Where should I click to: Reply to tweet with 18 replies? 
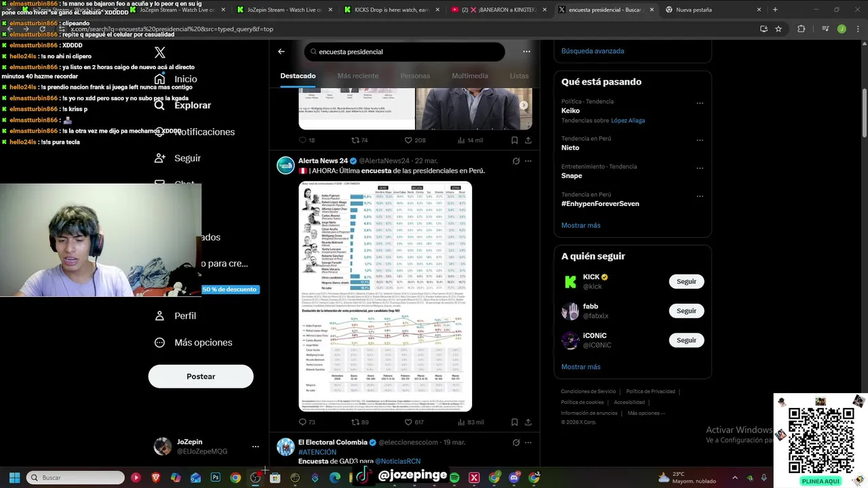[x=307, y=140]
